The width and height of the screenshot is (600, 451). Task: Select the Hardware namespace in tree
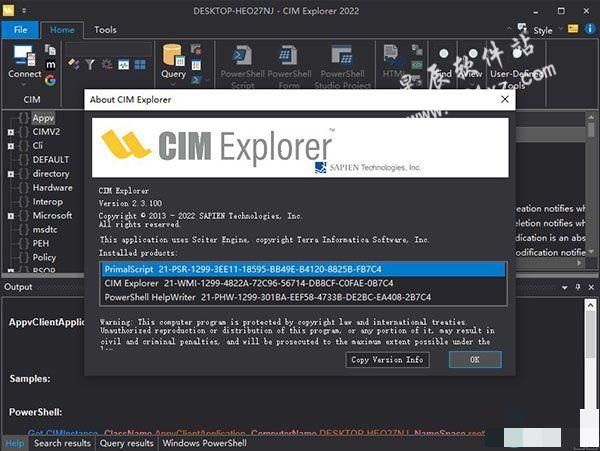click(52, 187)
